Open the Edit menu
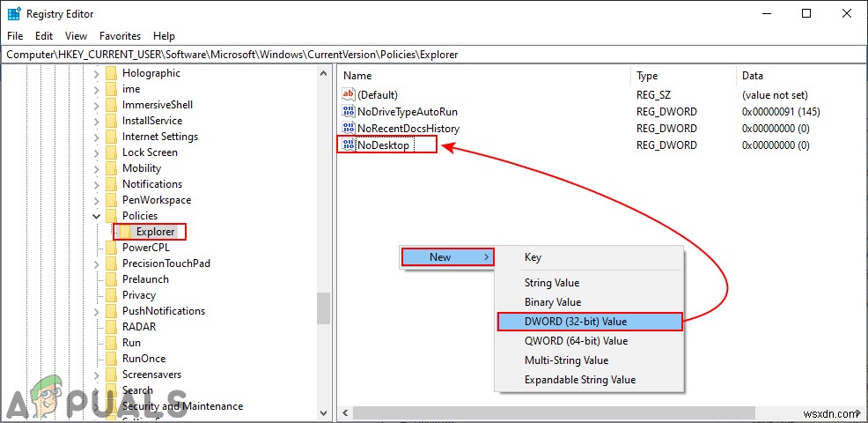 click(44, 36)
